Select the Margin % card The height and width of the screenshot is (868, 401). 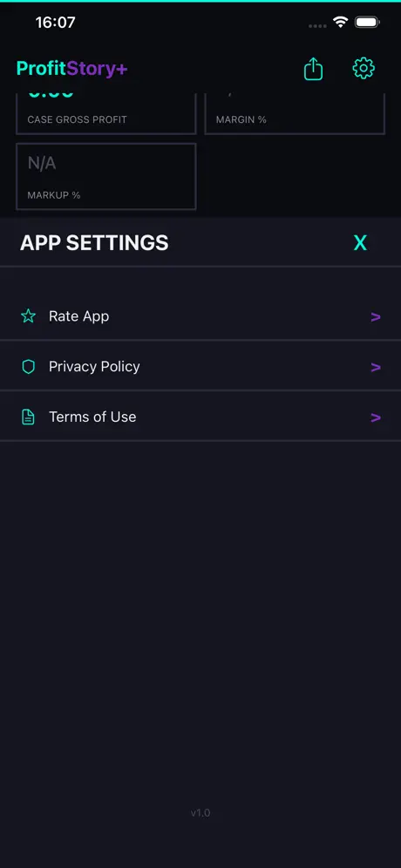point(295,113)
